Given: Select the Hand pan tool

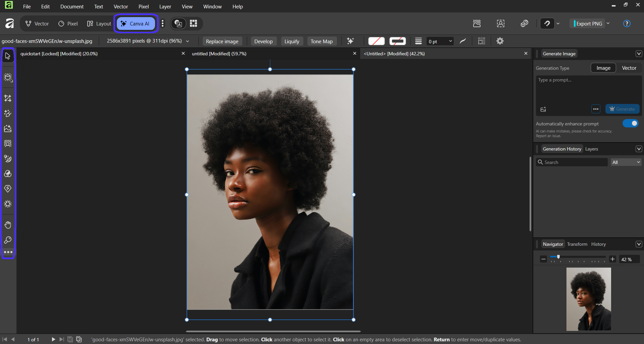Looking at the screenshot, I should point(8,225).
